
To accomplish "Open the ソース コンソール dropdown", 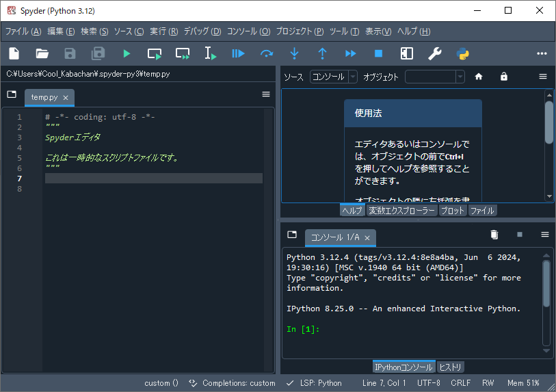I will point(333,77).
